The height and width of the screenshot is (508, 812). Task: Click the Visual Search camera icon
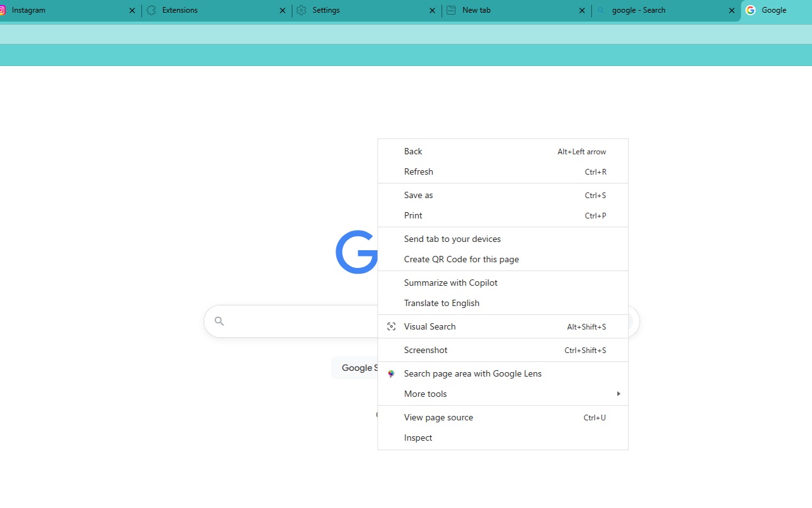point(391,326)
